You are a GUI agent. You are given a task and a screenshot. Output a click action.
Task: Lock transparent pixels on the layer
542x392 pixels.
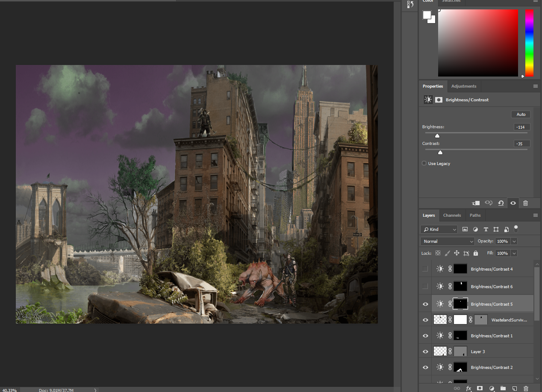coord(437,253)
